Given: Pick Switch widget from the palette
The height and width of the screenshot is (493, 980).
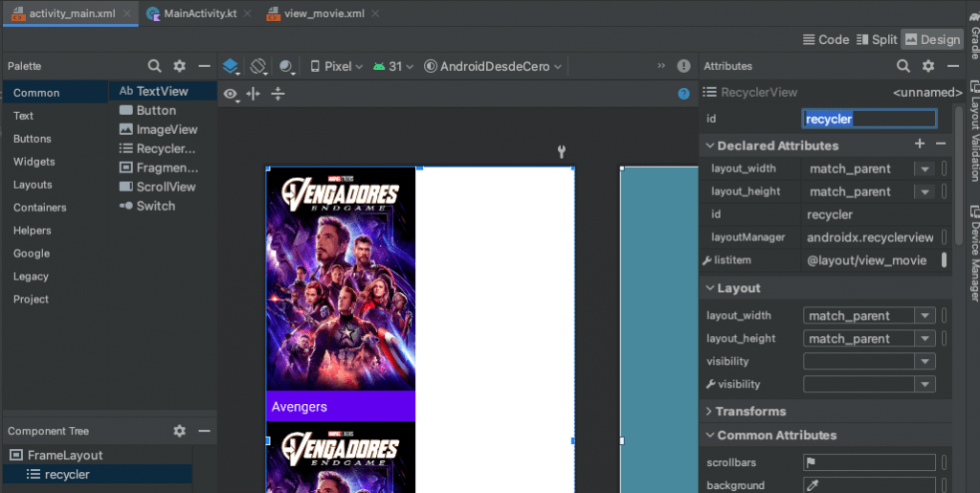Looking at the screenshot, I should pyautogui.click(x=163, y=206).
